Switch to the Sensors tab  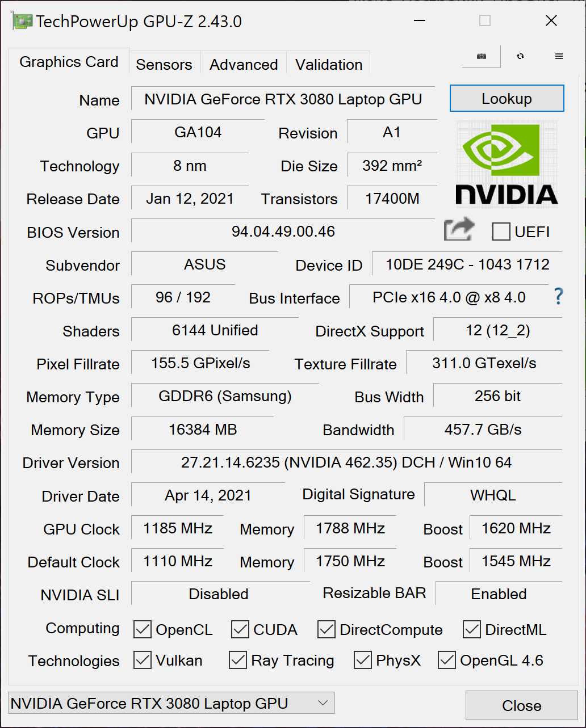click(164, 64)
